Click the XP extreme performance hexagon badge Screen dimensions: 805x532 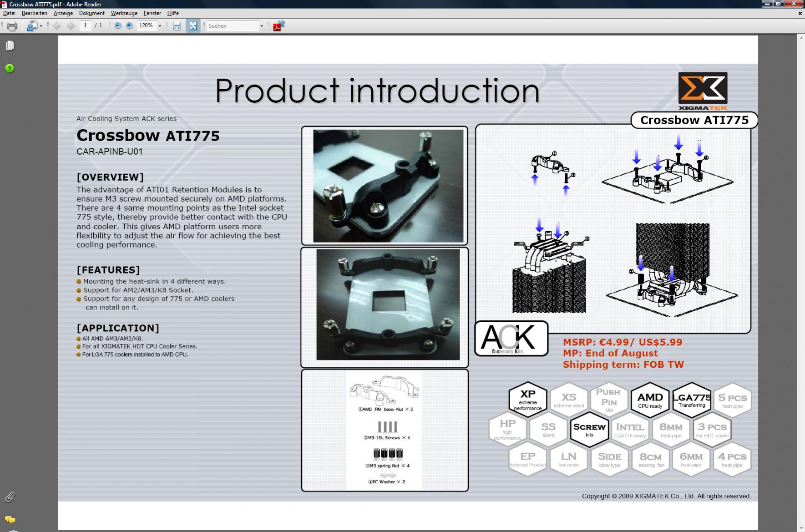(x=528, y=399)
